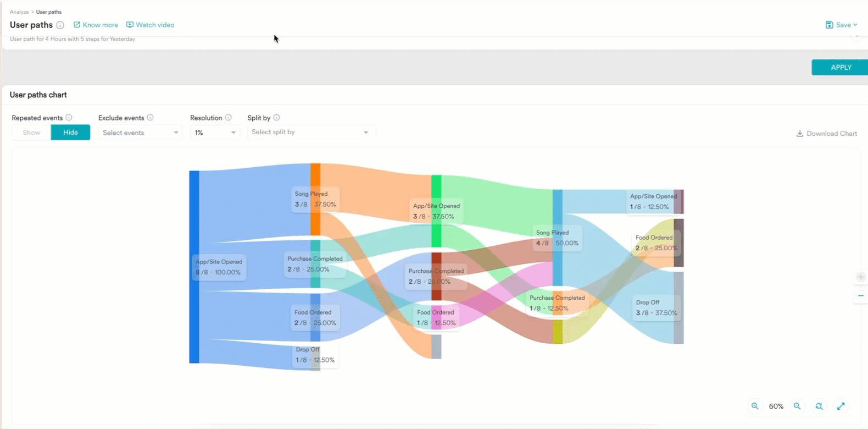Image resolution: width=868 pixels, height=429 pixels.
Task: Set Repeated events to Hide
Action: [70, 133]
